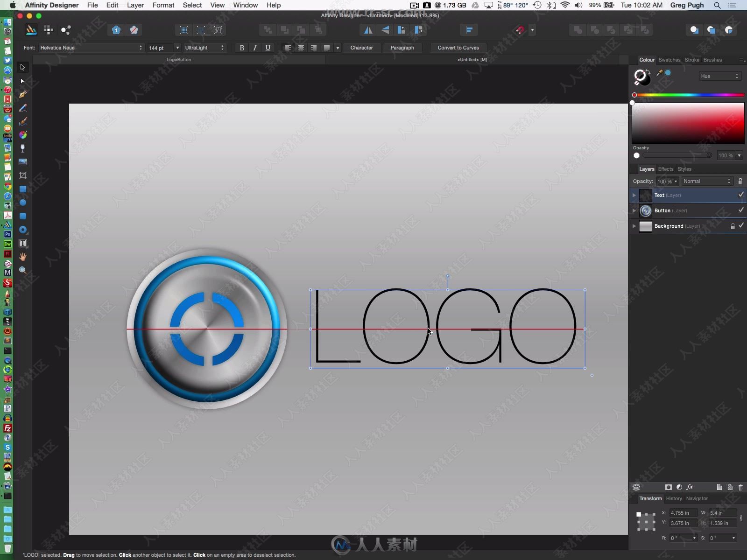The image size is (747, 560).
Task: Select the Donut shape tool
Action: click(x=22, y=230)
